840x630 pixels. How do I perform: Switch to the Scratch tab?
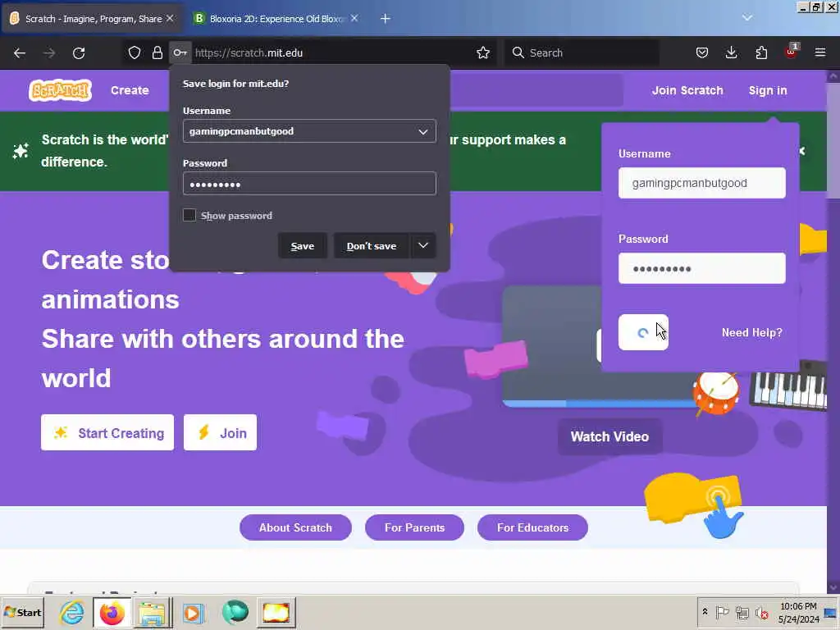click(92, 19)
